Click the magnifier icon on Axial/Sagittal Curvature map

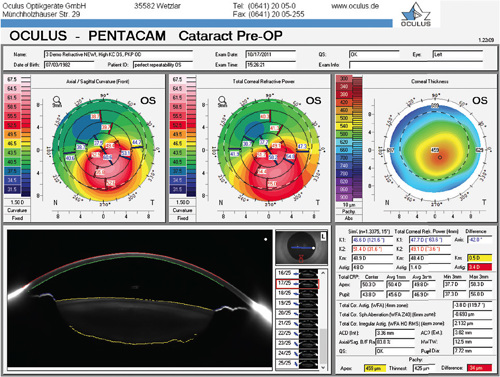click(57, 100)
